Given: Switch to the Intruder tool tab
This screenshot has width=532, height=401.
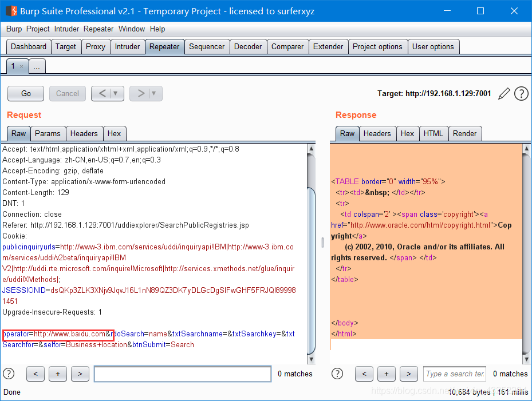Looking at the screenshot, I should (127, 46).
